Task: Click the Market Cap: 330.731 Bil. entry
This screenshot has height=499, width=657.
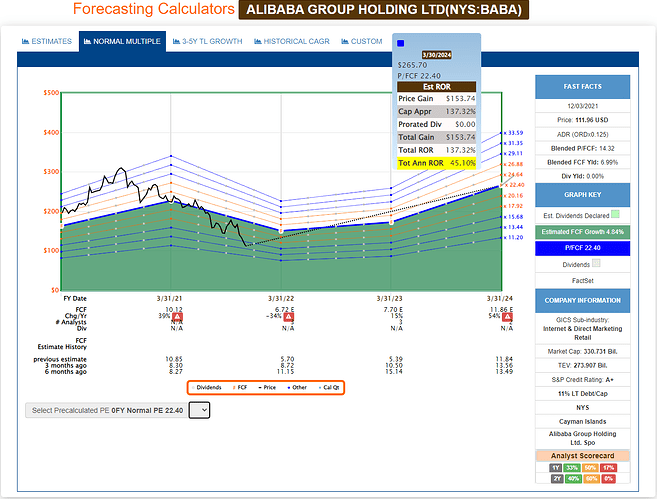Action: click(x=582, y=352)
